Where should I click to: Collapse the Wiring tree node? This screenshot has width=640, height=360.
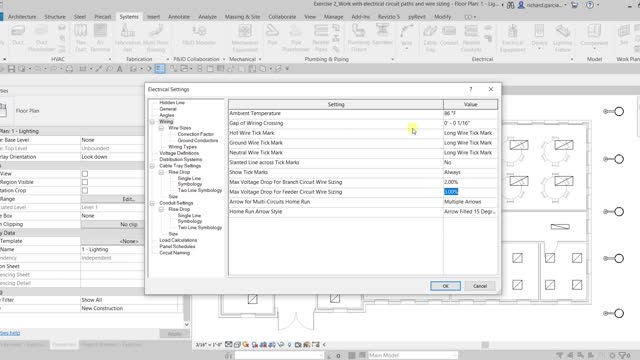click(153, 122)
